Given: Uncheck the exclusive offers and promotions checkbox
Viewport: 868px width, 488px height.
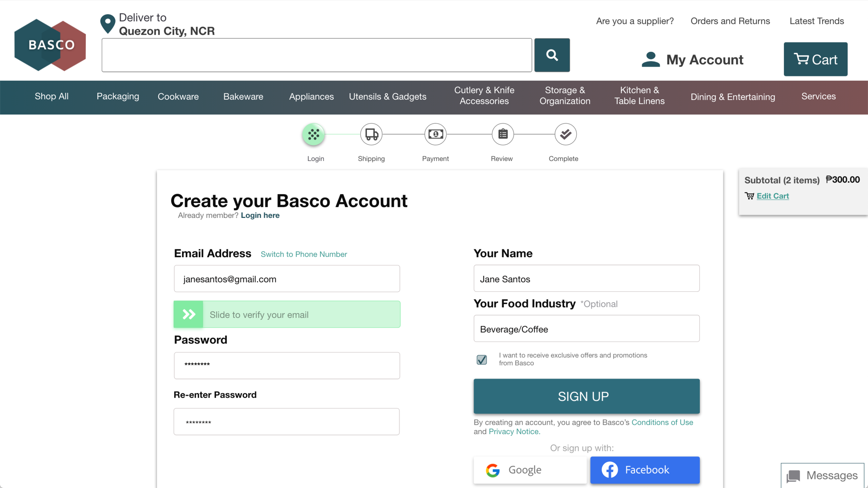Looking at the screenshot, I should pyautogui.click(x=482, y=360).
